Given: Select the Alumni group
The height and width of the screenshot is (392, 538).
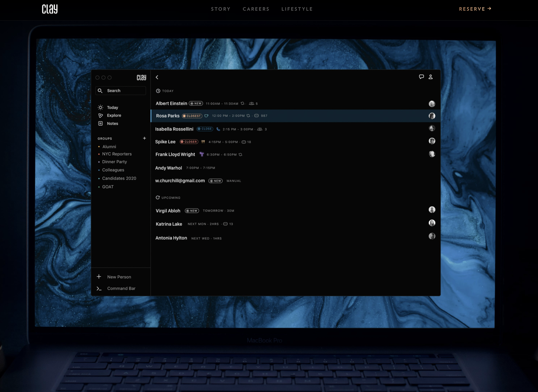Looking at the screenshot, I should pos(109,147).
